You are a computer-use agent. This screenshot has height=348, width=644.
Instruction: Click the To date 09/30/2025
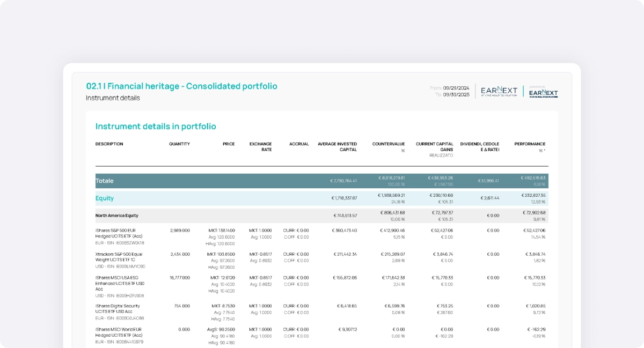coord(456,95)
